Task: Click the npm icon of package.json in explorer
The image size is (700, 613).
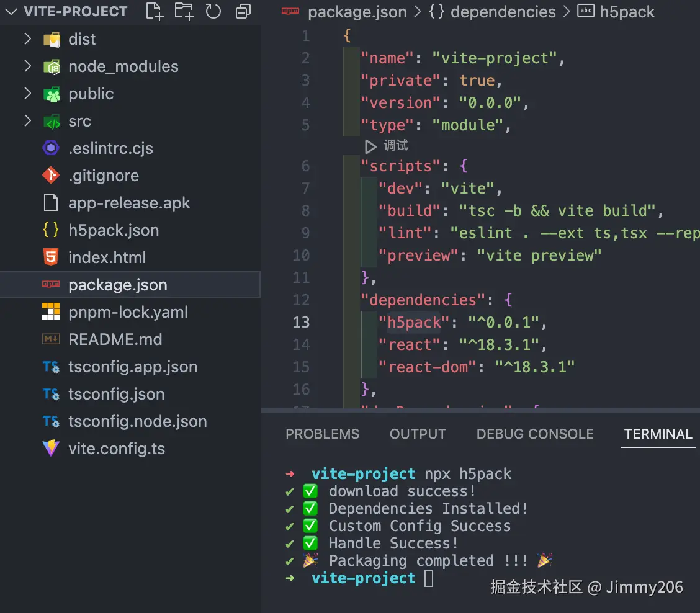Action: [51, 284]
